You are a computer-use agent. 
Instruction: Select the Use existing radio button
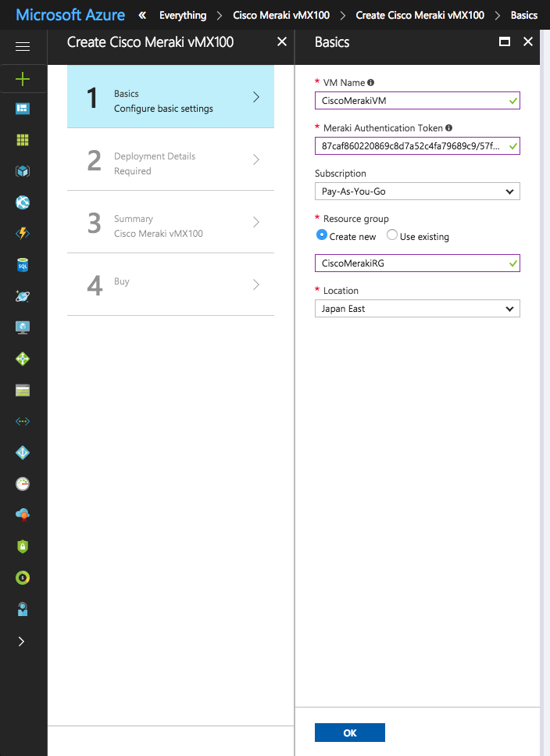392,235
